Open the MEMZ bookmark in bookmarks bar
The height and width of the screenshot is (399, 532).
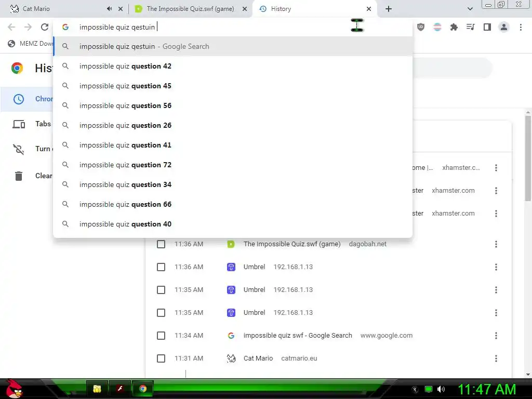coord(30,44)
